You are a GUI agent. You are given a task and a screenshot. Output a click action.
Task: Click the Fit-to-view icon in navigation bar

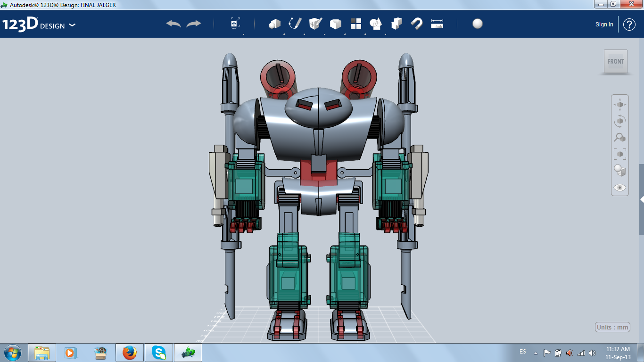pos(619,154)
